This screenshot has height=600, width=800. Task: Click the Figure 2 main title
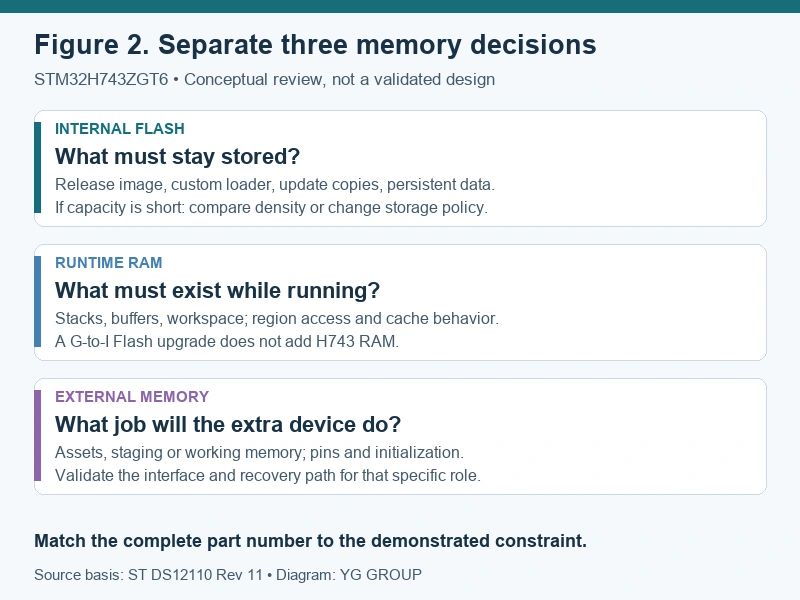[x=315, y=45]
